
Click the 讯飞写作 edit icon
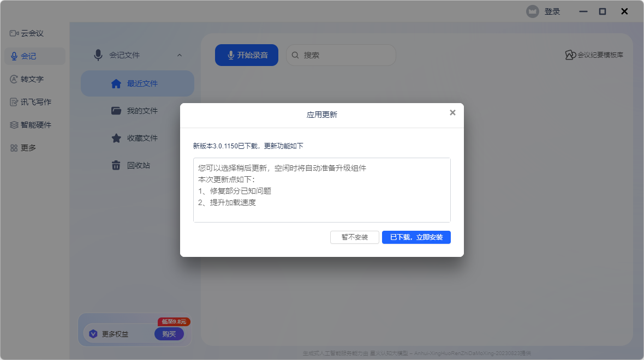tap(14, 102)
